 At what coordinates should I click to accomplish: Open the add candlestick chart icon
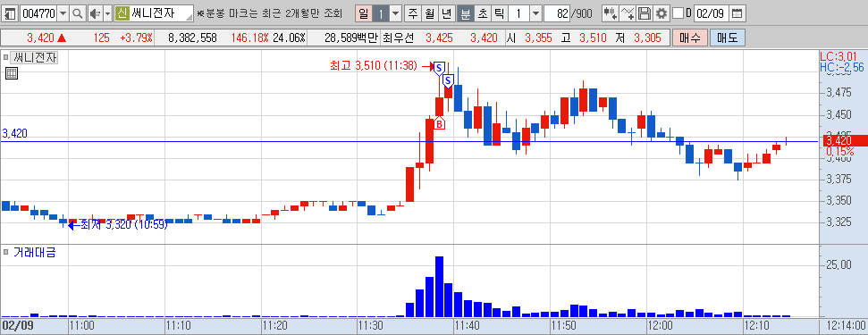click(611, 13)
